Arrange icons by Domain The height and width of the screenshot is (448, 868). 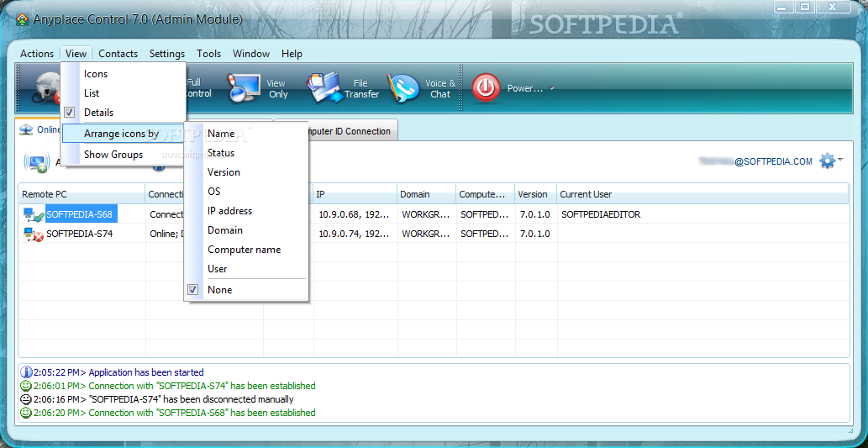[246, 229]
